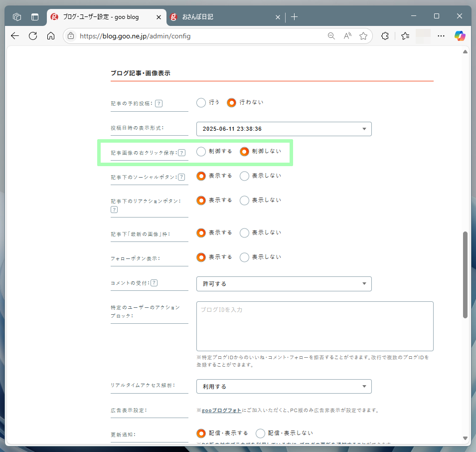Viewport: 476px width, 452px height.
Task: Select 制御する for right-click image saving
Action: click(x=201, y=152)
